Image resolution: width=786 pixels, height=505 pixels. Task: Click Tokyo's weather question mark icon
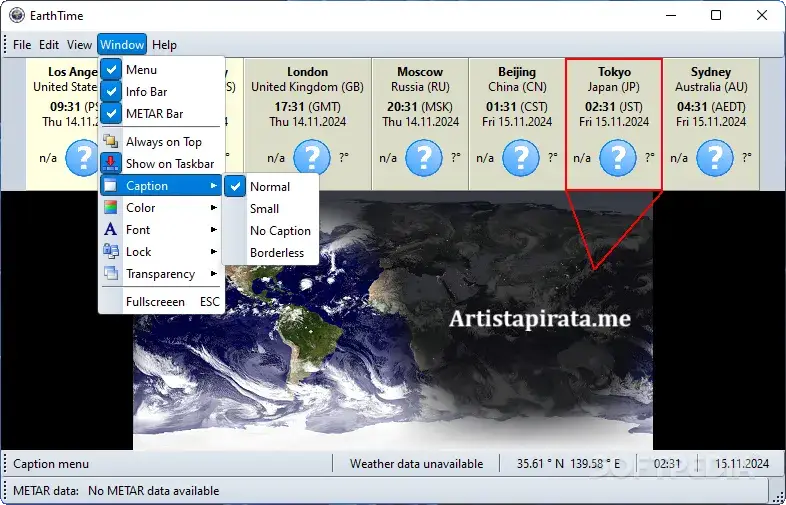coord(618,158)
